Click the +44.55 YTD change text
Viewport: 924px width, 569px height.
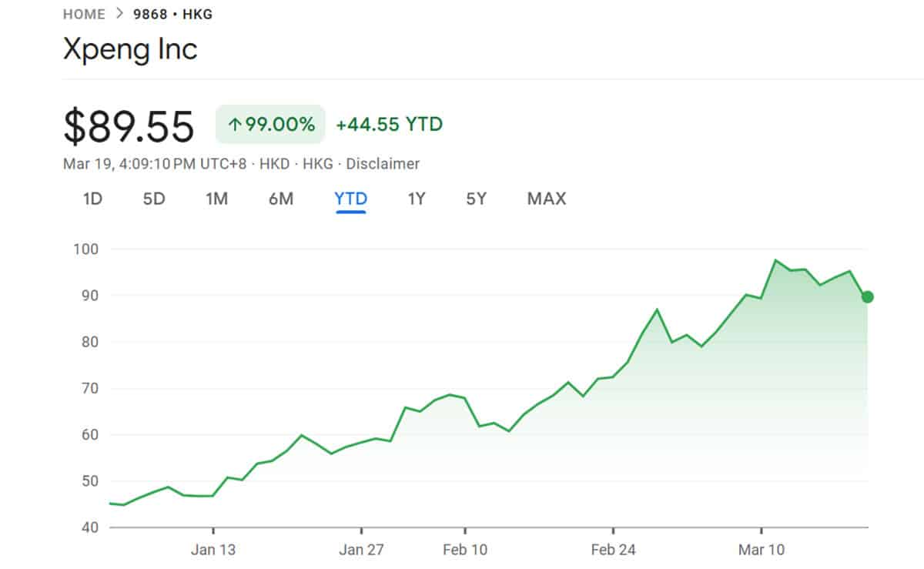point(388,123)
